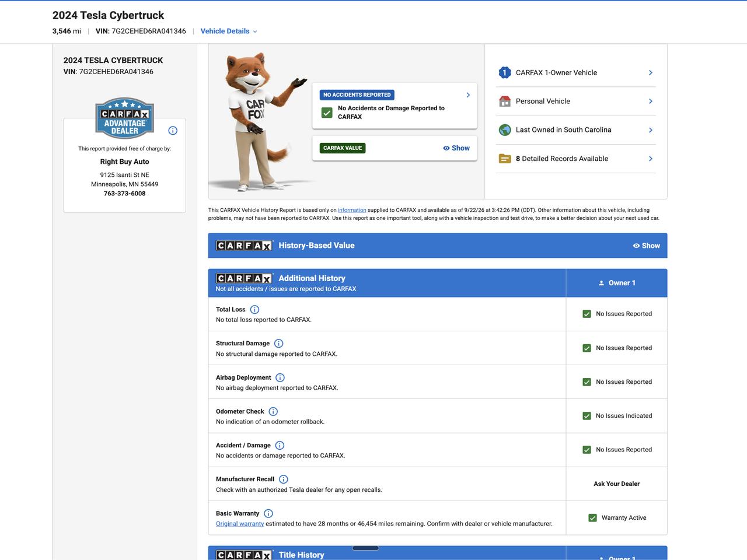The height and width of the screenshot is (560, 747).
Task: Click green check beside No Accidents or Damage
Action: point(327,113)
